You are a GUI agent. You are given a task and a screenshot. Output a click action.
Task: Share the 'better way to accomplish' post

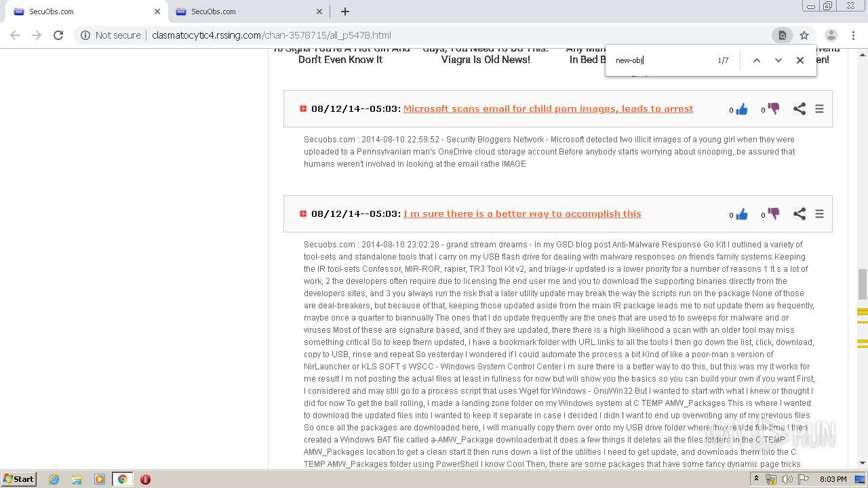[x=800, y=213]
